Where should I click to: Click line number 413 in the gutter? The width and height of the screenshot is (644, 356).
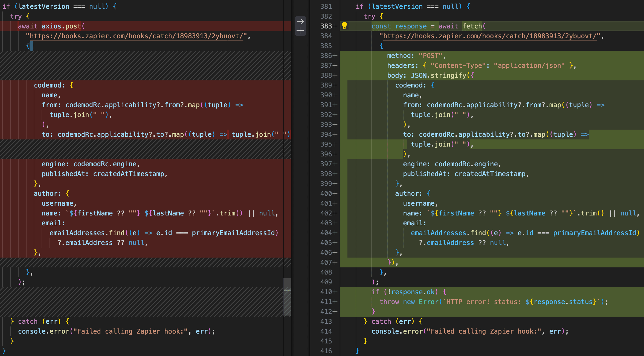coord(326,322)
